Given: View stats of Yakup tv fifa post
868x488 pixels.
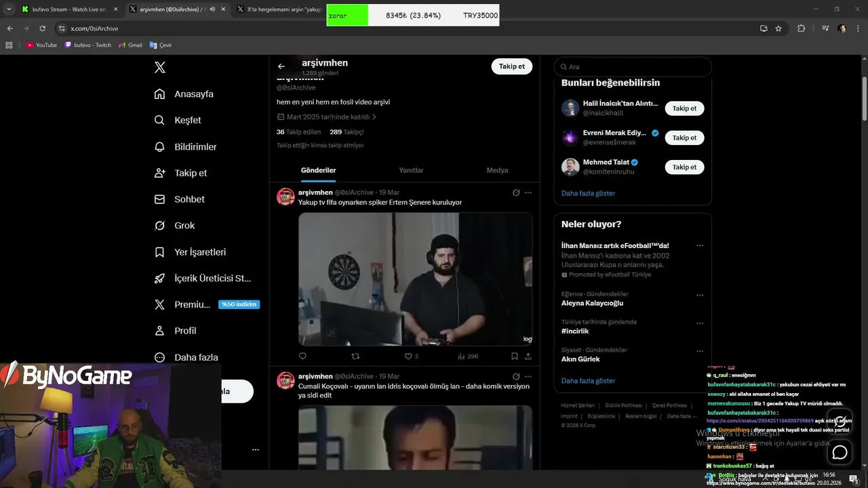Looking at the screenshot, I should tap(467, 356).
